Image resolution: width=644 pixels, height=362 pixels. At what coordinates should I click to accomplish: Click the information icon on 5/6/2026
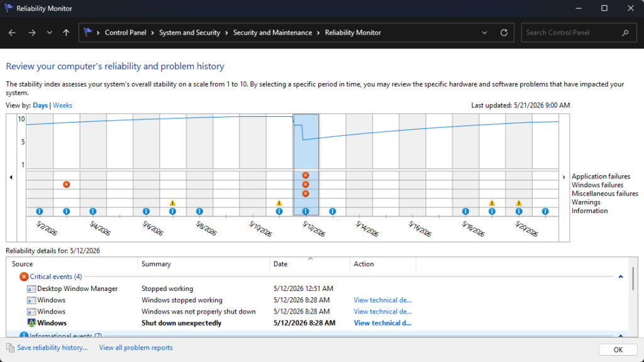tap(146, 211)
